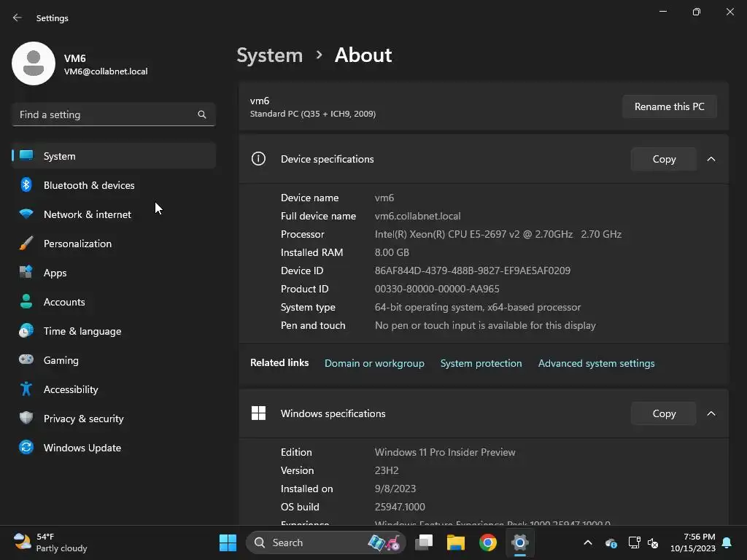Open the weather widget showing 54°F
The width and height of the screenshot is (747, 560).
pyautogui.click(x=50, y=542)
